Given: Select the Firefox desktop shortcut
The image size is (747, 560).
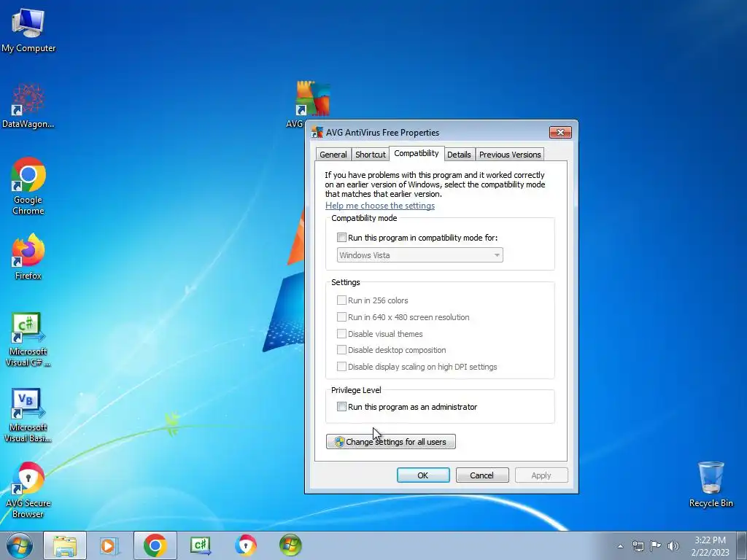Looking at the screenshot, I should (x=28, y=257).
